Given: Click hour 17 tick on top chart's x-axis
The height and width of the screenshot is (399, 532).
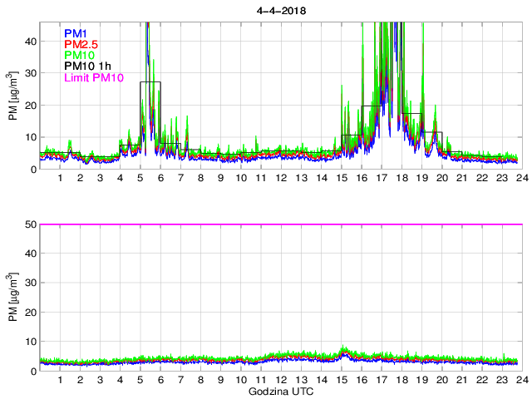Looking at the screenshot, I should [382, 179].
